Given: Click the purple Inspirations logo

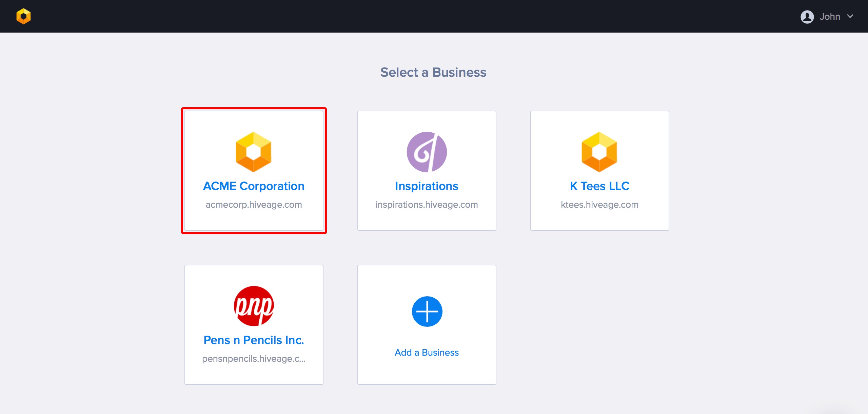Looking at the screenshot, I should (x=427, y=152).
